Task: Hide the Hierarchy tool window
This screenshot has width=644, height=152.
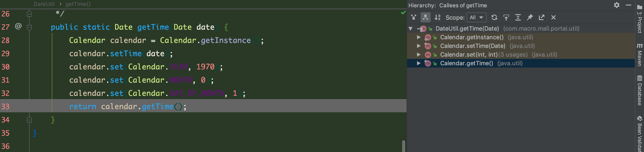Action: coord(629,5)
